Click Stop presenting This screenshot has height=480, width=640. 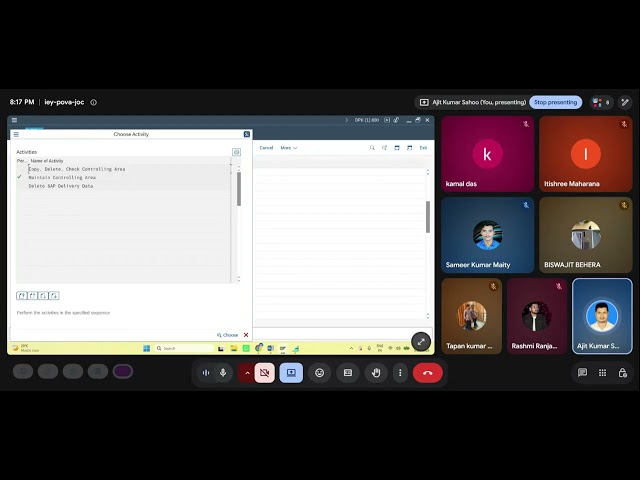(556, 102)
